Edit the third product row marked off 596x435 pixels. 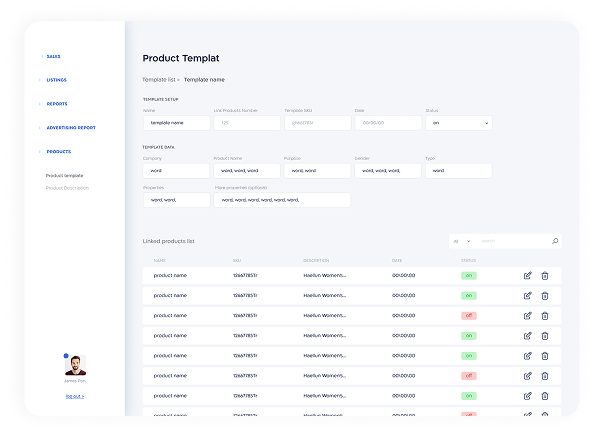click(527, 316)
